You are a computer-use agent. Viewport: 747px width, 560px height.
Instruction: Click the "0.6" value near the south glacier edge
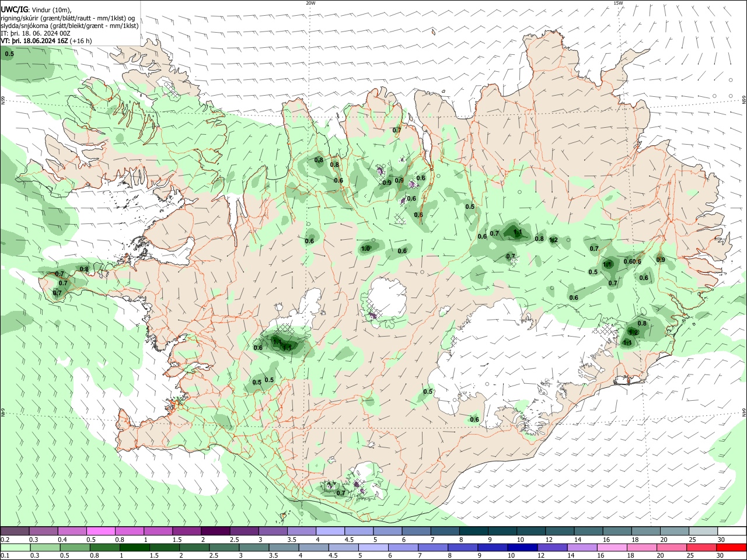pyautogui.click(x=474, y=419)
